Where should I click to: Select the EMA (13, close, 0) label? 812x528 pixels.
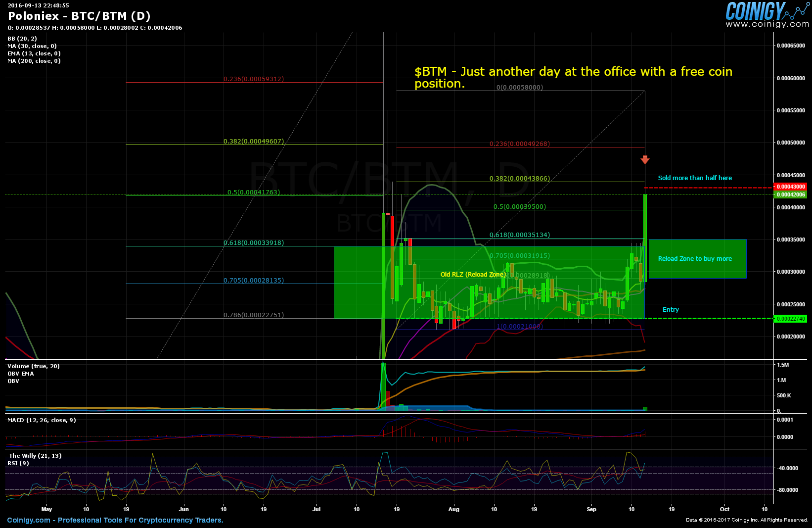click(x=34, y=53)
